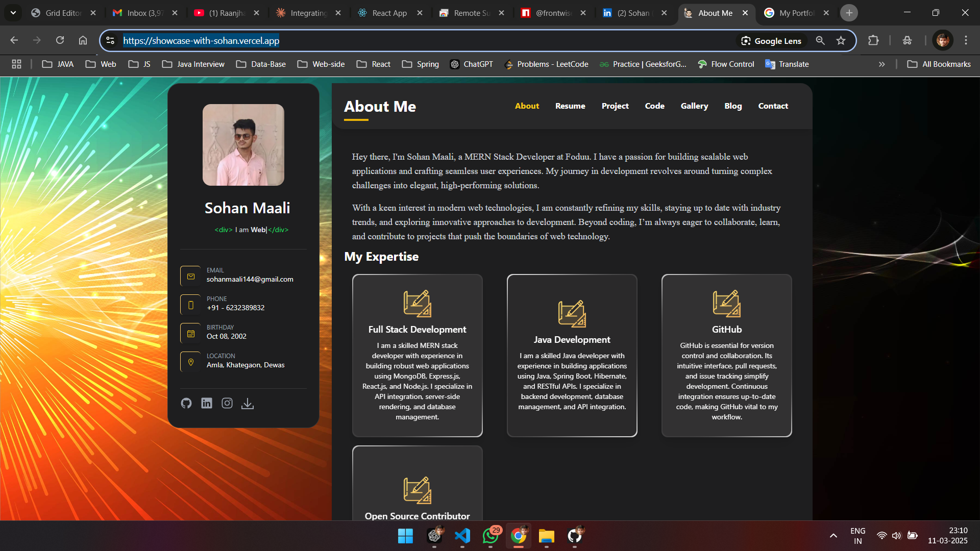Screen dimensions: 980x551
Task: Open the JS bookmarks folder
Action: click(139, 64)
